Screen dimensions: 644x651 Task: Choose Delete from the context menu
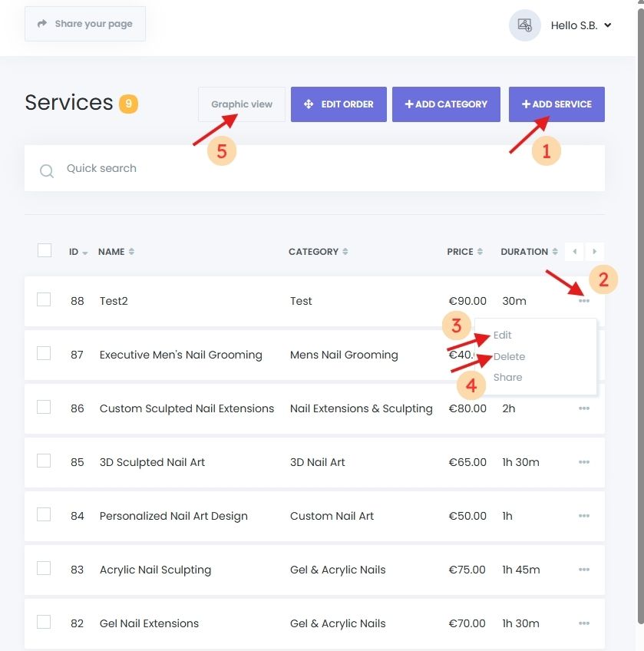pyautogui.click(x=510, y=356)
